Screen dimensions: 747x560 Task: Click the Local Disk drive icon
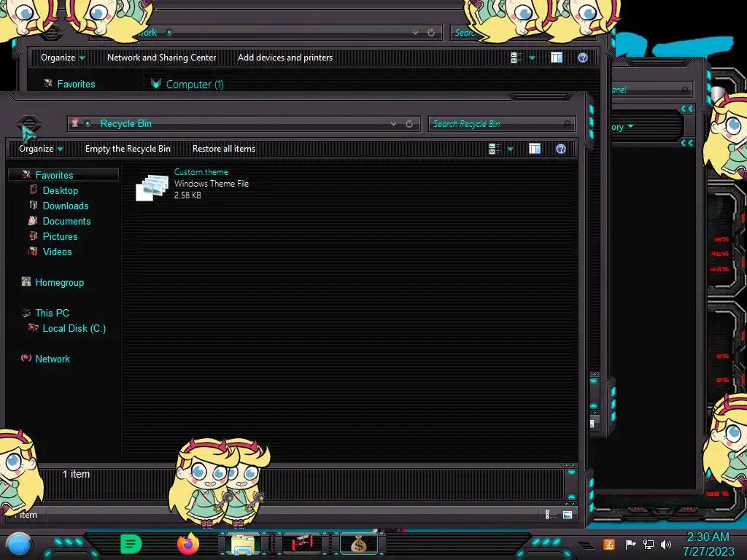(34, 327)
